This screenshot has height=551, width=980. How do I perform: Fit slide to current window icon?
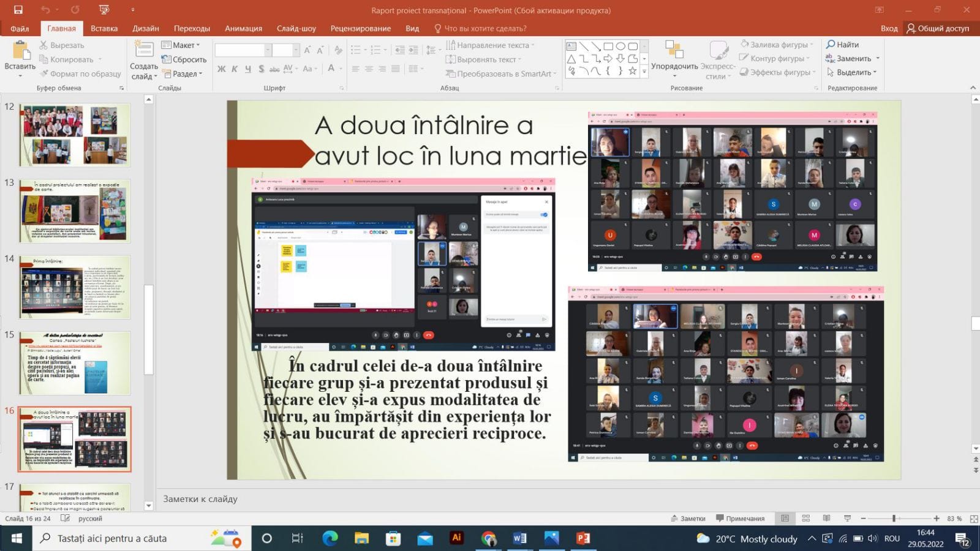pos(974,519)
